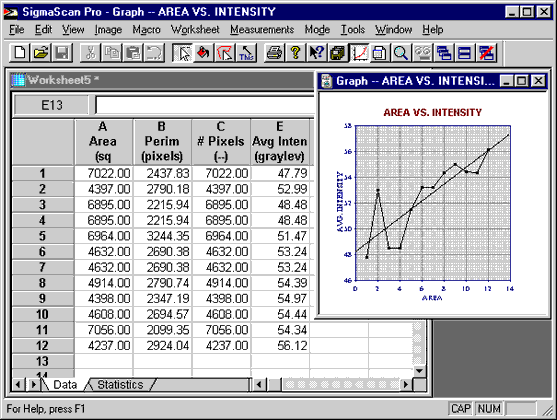Click cell with Area value 7022.00 in row 1

[104, 173]
